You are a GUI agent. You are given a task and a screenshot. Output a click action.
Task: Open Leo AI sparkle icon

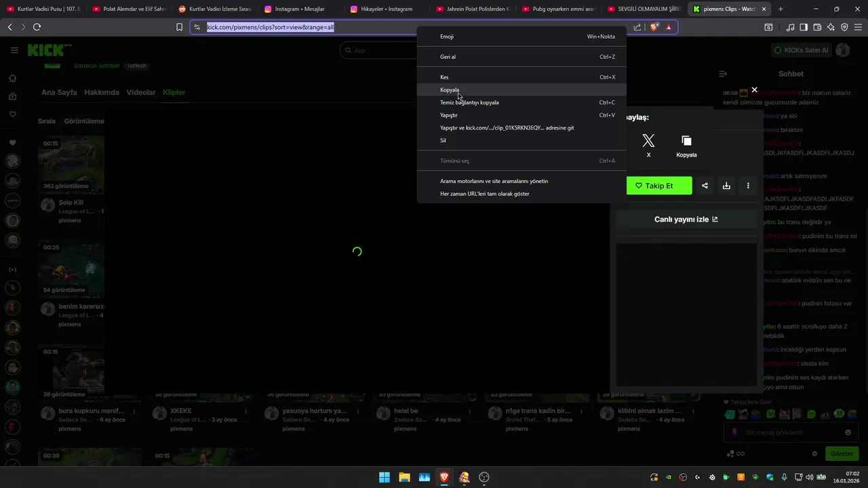coord(831,27)
